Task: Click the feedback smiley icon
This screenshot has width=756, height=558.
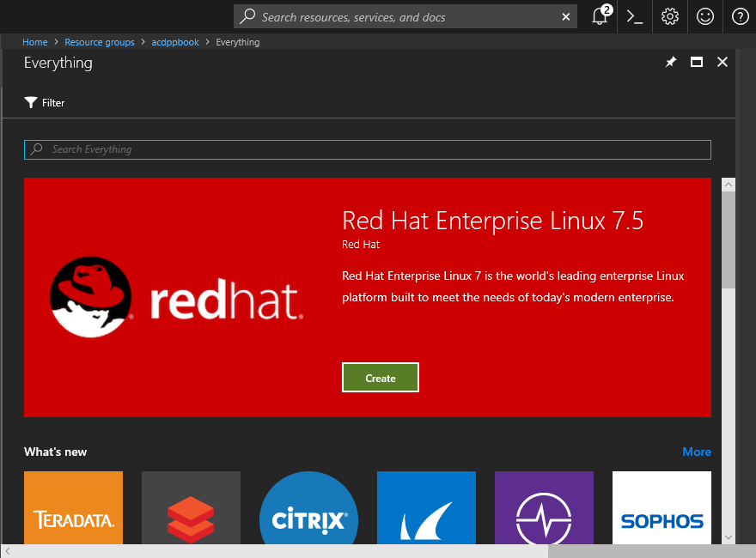Action: tap(705, 16)
